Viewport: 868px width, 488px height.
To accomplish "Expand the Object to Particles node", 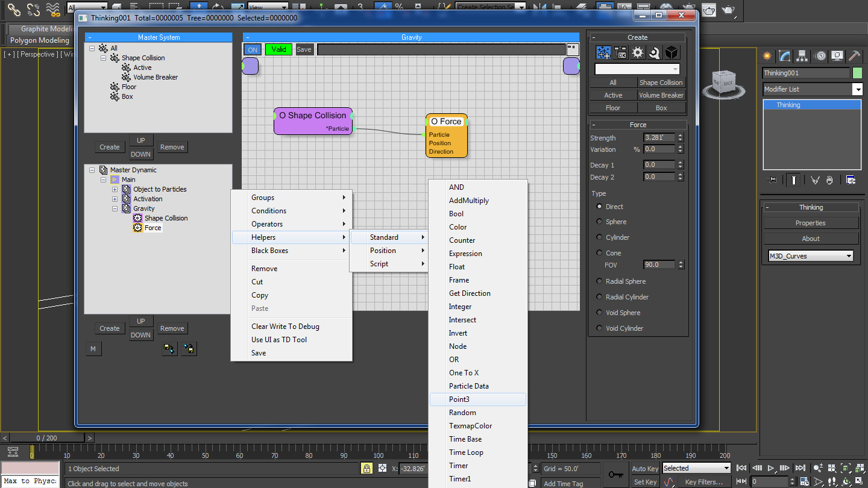I will (115, 189).
